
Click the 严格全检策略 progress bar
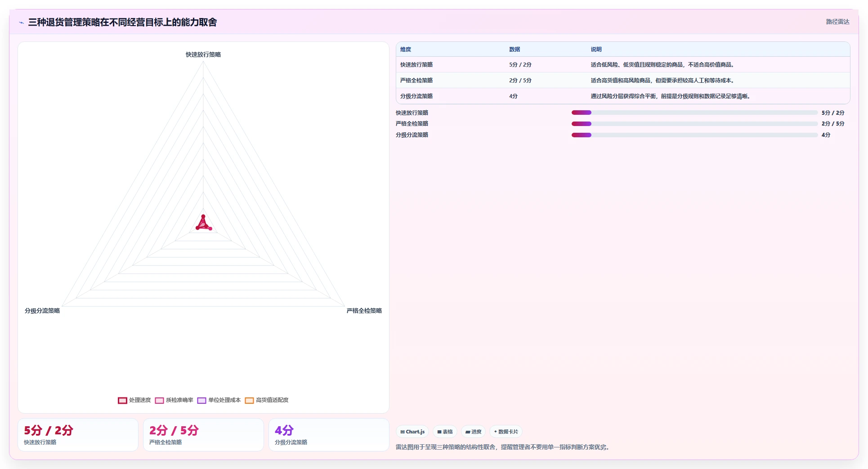coord(694,124)
